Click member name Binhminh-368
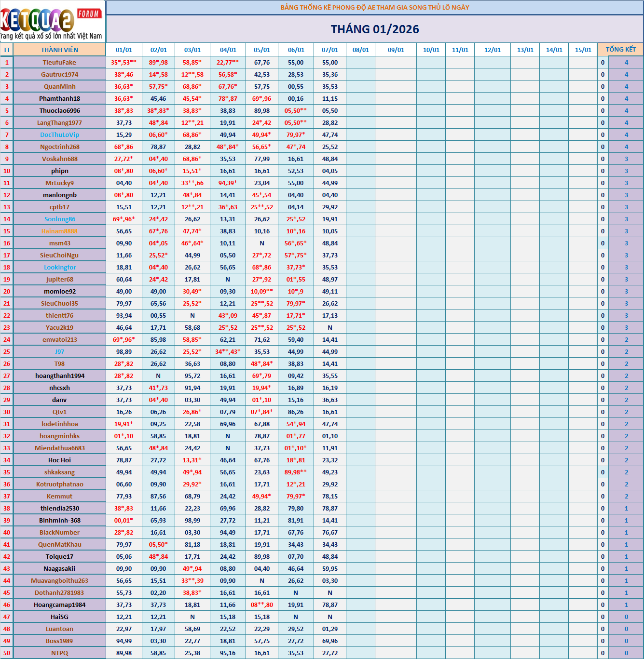The image size is (644, 659). coord(60,520)
